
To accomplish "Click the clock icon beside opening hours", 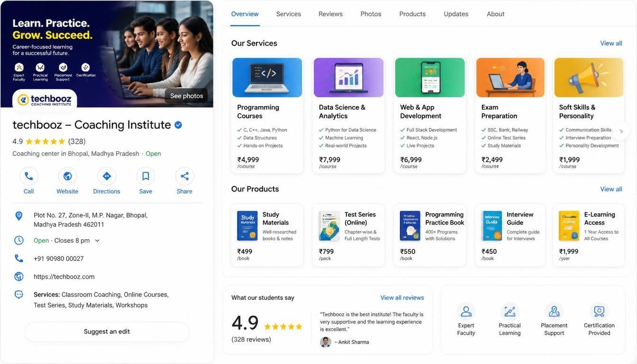I will (x=19, y=240).
